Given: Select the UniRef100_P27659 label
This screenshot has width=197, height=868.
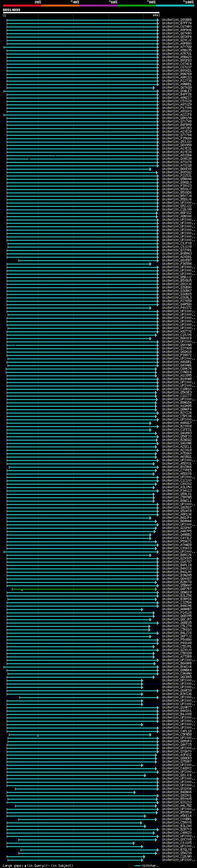Looking at the screenshot, I should (x=177, y=301).
